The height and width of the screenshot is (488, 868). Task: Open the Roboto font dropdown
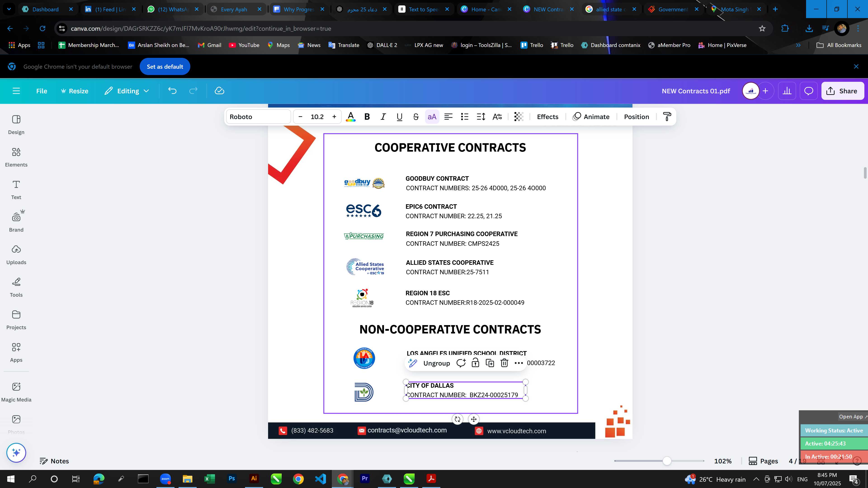coord(258,117)
